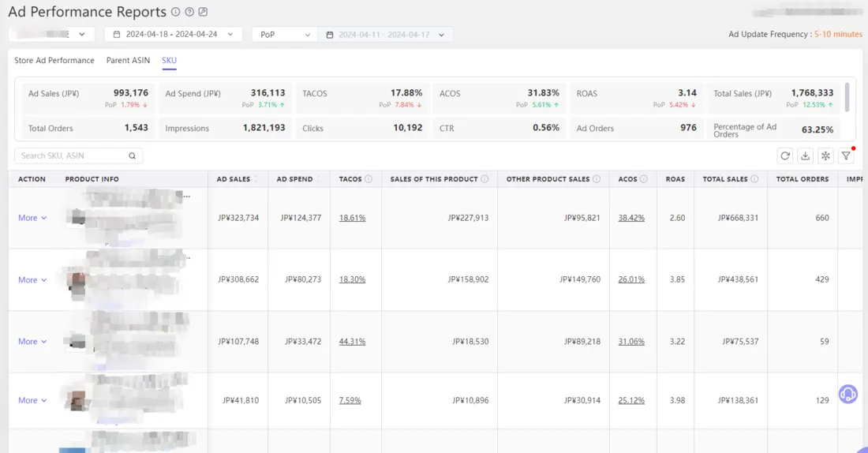Image resolution: width=868 pixels, height=453 pixels.
Task: Open the 7.59% TACOS link
Action: click(x=350, y=400)
